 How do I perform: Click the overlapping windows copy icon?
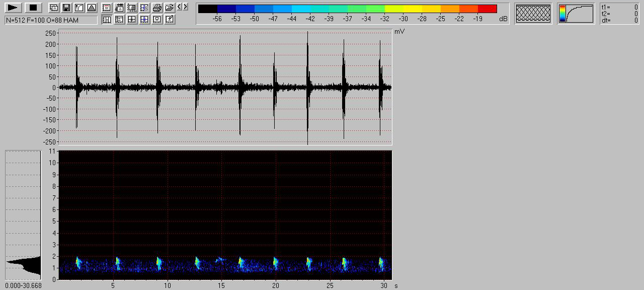pos(53,8)
